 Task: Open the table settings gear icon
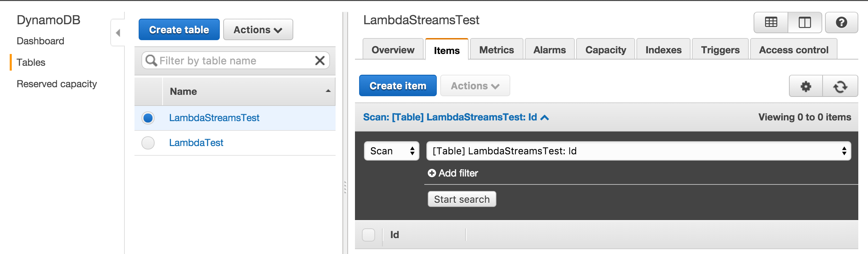click(x=806, y=87)
